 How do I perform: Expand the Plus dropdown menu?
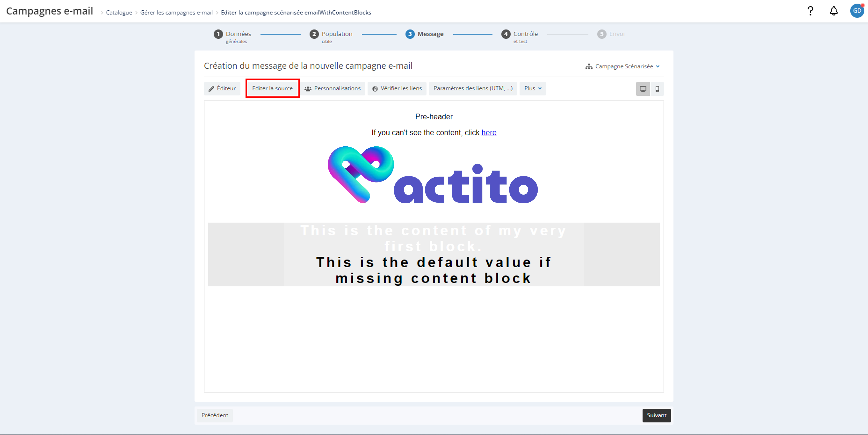pyautogui.click(x=533, y=88)
